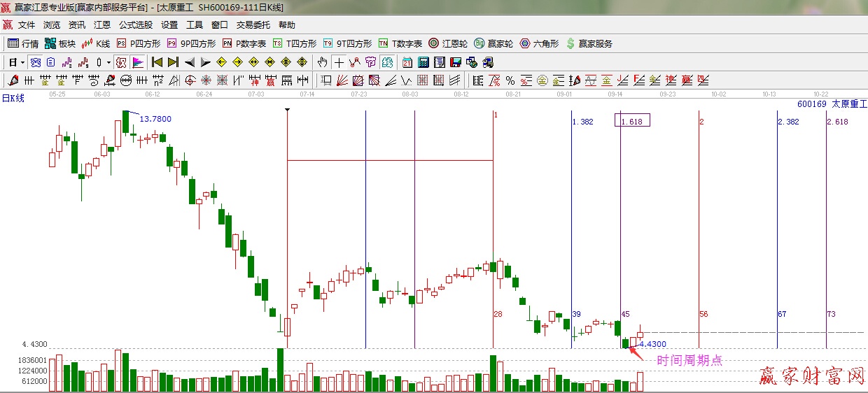Expand the candlestick type dropdown arrow
Image resolution: width=868 pixels, height=393 pixels.
[x=108, y=62]
